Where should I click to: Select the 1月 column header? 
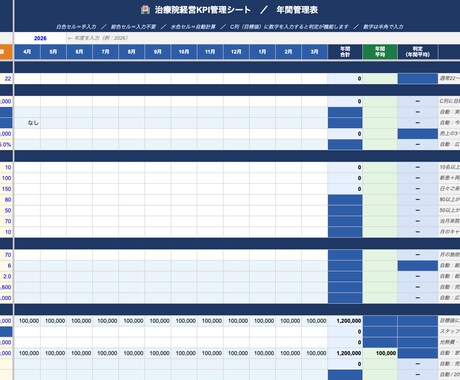(262, 52)
